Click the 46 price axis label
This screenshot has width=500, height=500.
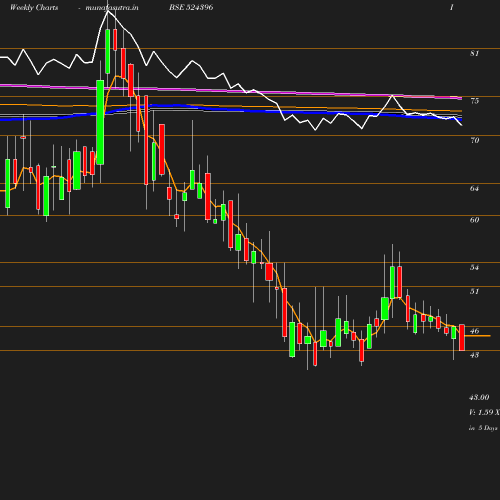click(x=475, y=331)
